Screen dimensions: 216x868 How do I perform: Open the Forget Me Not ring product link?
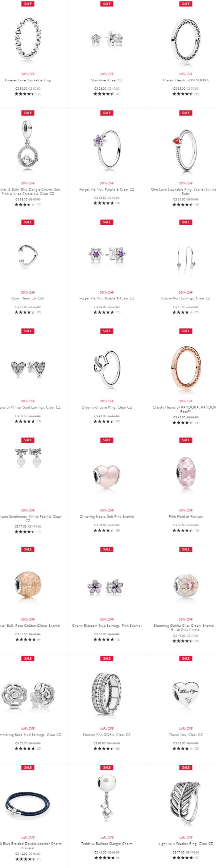coord(107,189)
